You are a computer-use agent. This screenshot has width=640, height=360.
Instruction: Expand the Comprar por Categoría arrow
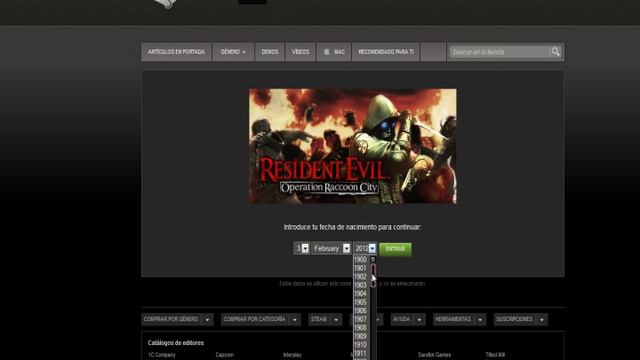coord(295,320)
